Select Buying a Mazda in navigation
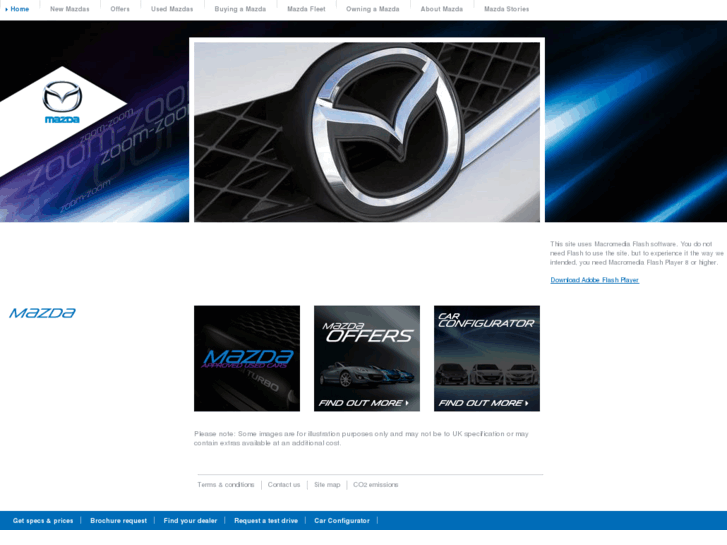This screenshot has height=545, width=727. (240, 9)
